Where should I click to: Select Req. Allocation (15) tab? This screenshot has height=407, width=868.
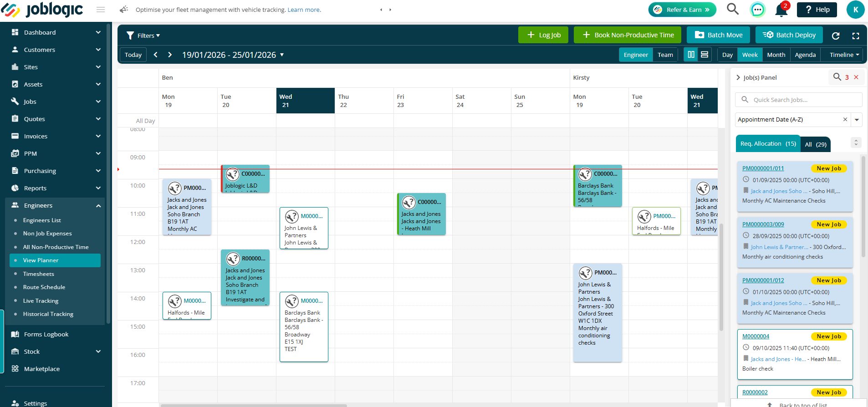click(x=768, y=143)
